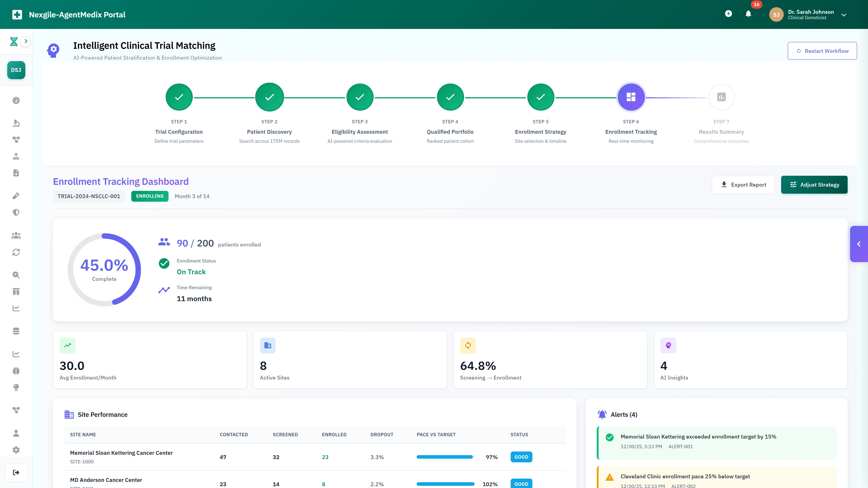Image resolution: width=868 pixels, height=488 pixels.
Task: Open the sync refresh icon in sidebar
Action: [16, 252]
